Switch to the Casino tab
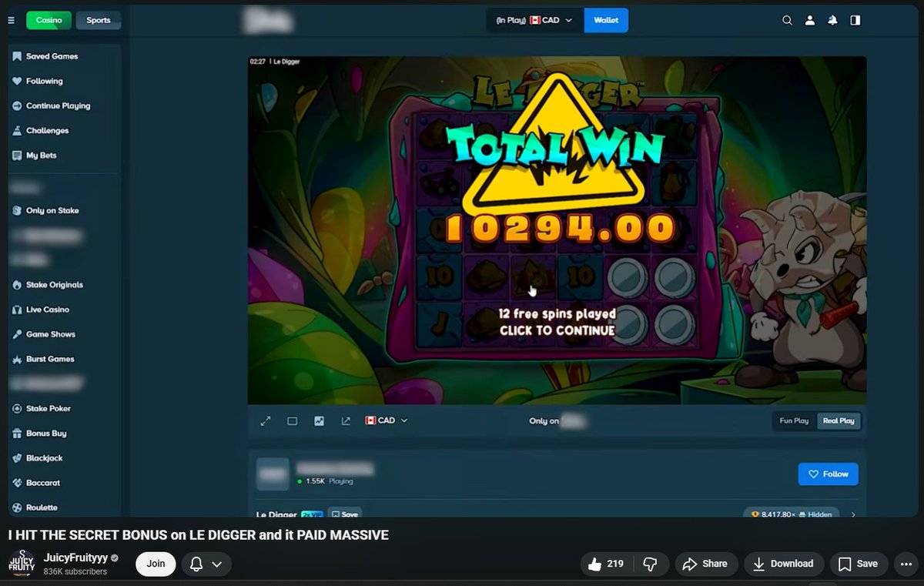This screenshot has width=924, height=586. pos(49,20)
